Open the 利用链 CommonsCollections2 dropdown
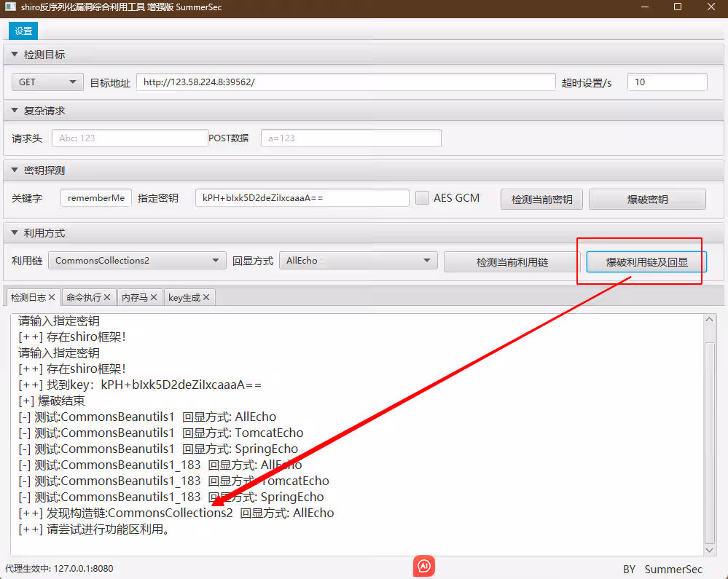The width and height of the screenshot is (728, 579). (137, 261)
